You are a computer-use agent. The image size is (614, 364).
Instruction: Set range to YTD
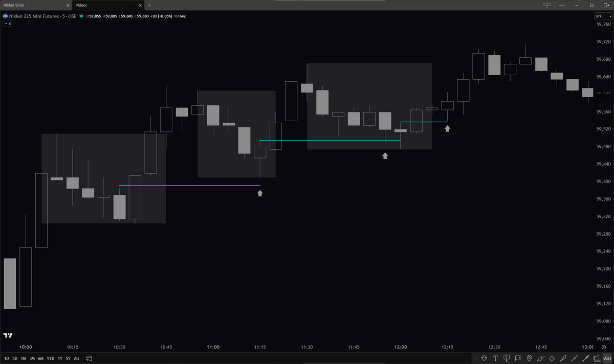click(x=50, y=358)
